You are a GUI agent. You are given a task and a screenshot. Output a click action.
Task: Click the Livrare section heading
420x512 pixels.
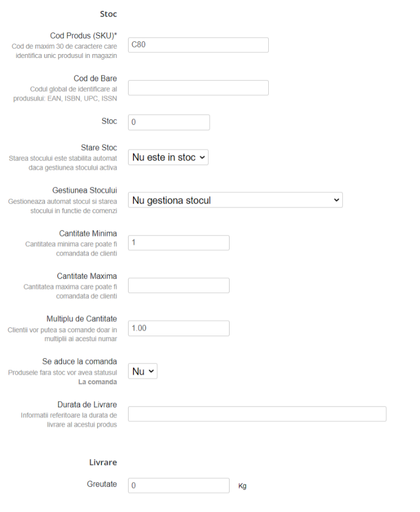pyautogui.click(x=103, y=462)
